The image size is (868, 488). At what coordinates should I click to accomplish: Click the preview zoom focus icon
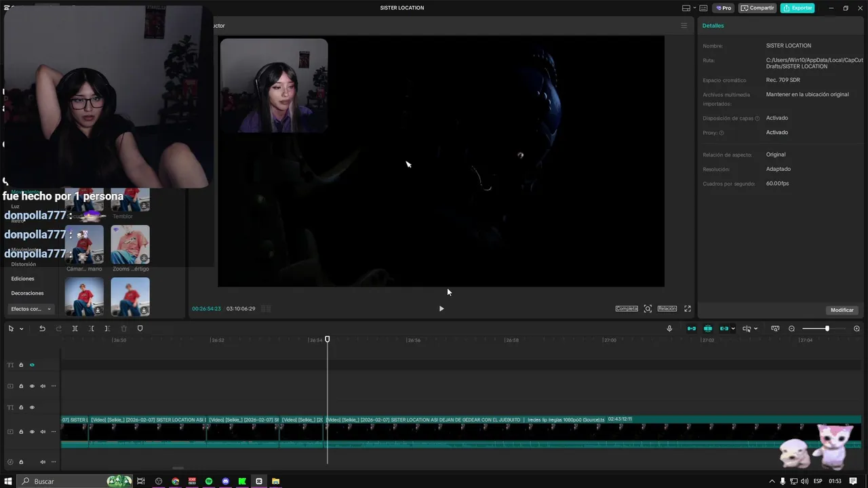(x=648, y=308)
